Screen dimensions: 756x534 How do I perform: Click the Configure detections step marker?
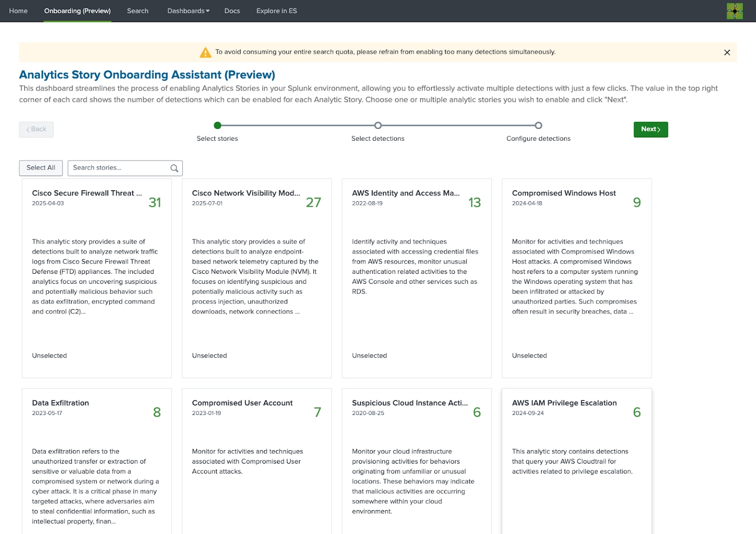click(538, 126)
